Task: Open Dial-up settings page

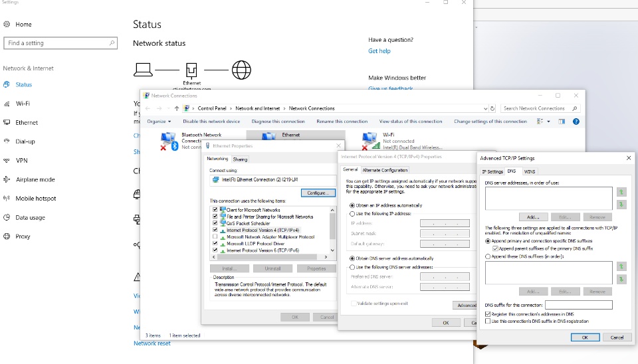Action: 25,141
